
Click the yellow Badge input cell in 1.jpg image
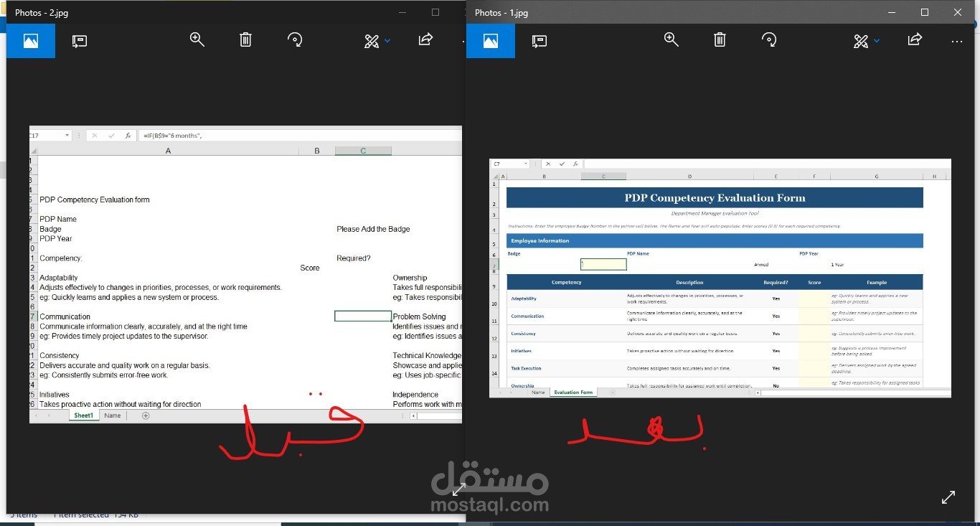coord(603,264)
